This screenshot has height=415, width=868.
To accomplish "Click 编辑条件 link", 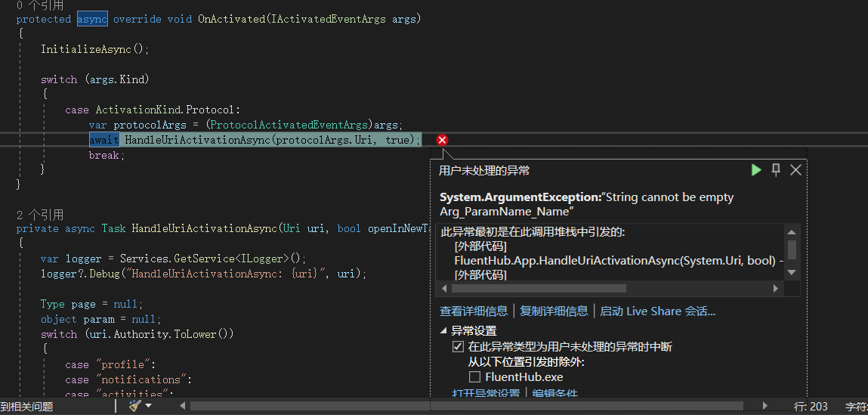I will pos(554,394).
